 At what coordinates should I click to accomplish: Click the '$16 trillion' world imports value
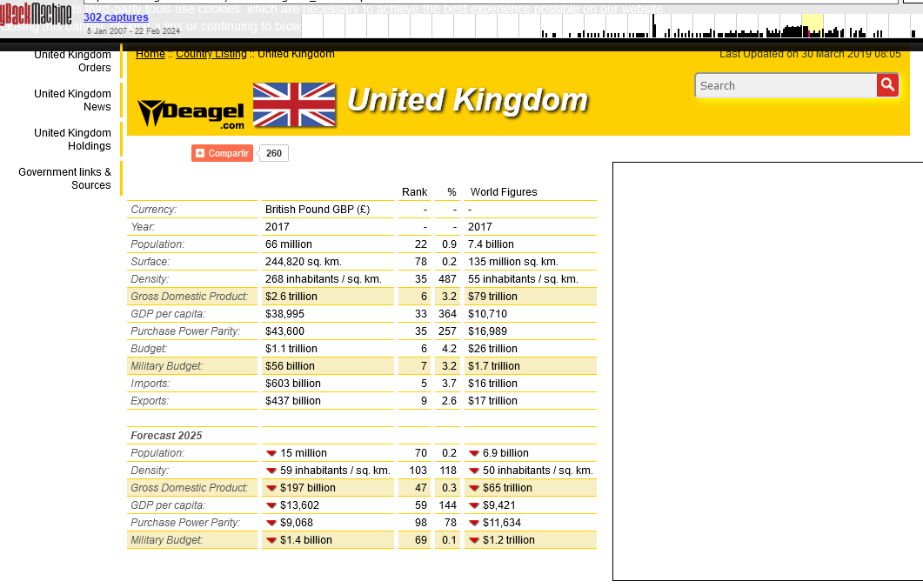[x=492, y=384]
